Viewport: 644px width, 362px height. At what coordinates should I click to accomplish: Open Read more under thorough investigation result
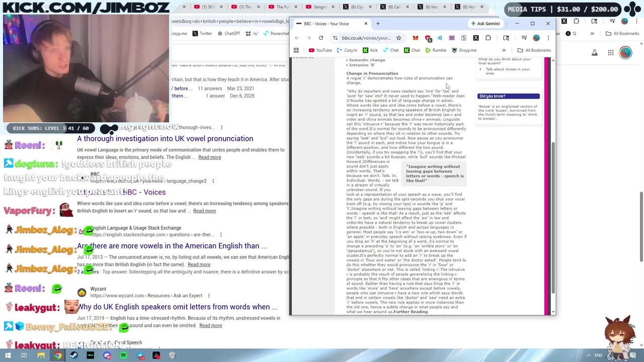pos(209,157)
